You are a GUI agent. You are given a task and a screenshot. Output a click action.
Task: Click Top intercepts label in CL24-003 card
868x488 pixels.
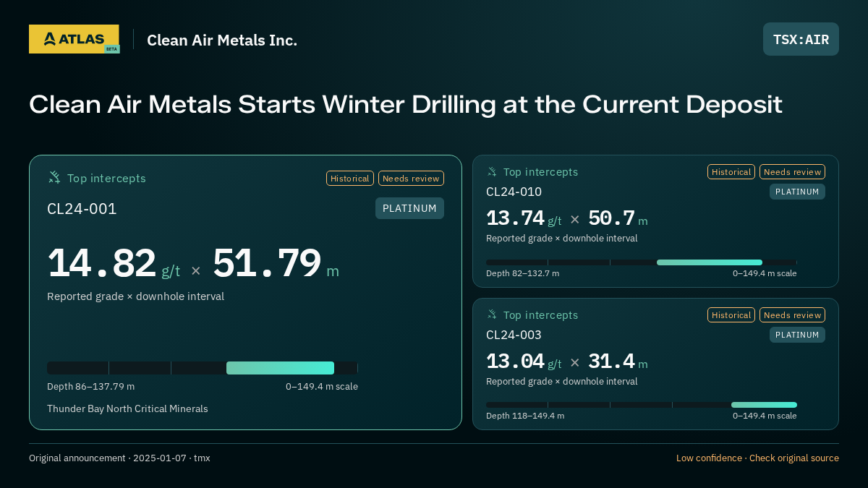tap(540, 315)
